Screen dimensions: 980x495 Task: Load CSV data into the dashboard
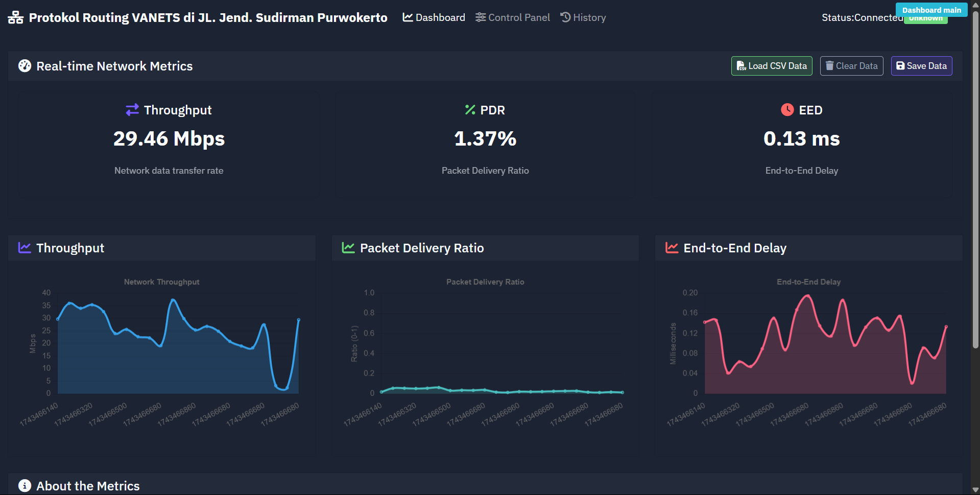click(x=771, y=65)
